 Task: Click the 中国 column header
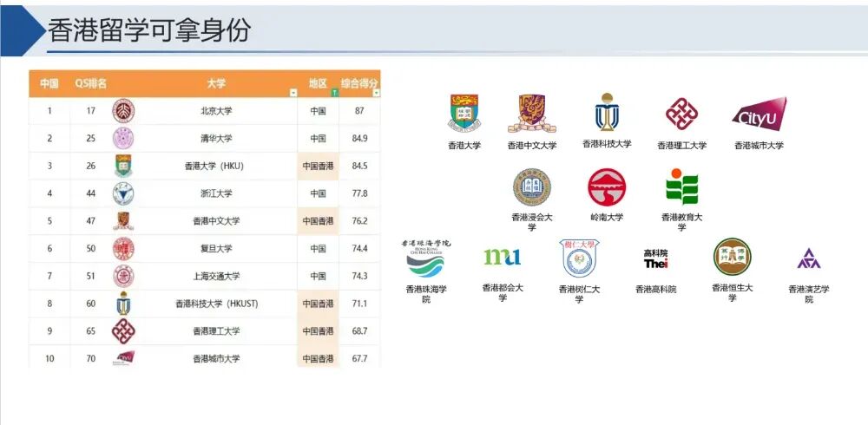pos(49,83)
